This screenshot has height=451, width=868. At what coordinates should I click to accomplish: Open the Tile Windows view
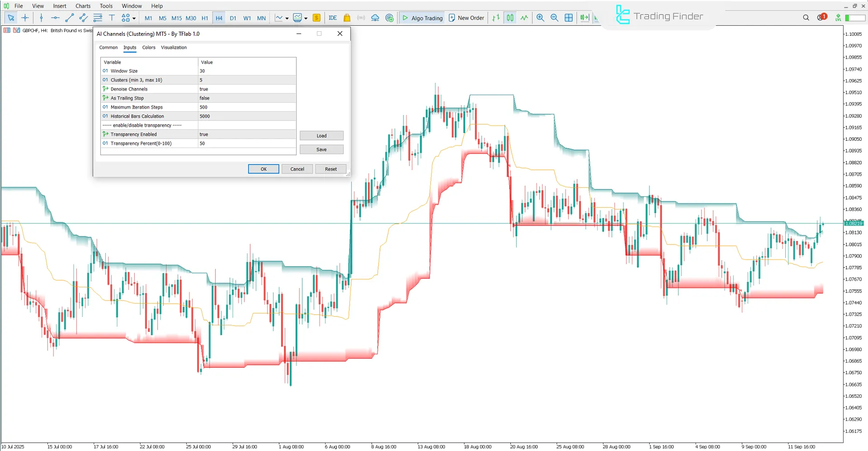569,18
